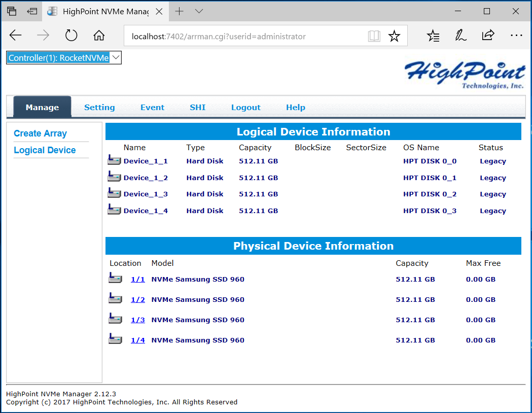The image size is (532, 413).
Task: Click the physical drive icon for location 1/4
Action: [x=116, y=339]
